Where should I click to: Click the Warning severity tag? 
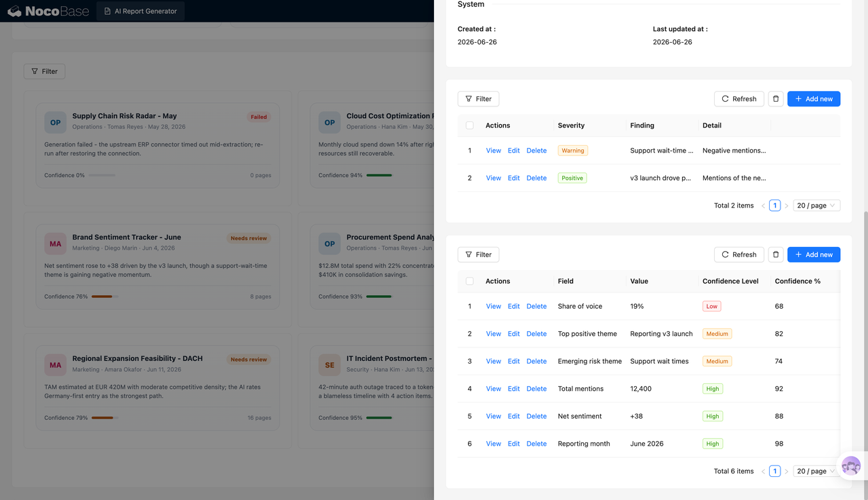[x=572, y=151]
